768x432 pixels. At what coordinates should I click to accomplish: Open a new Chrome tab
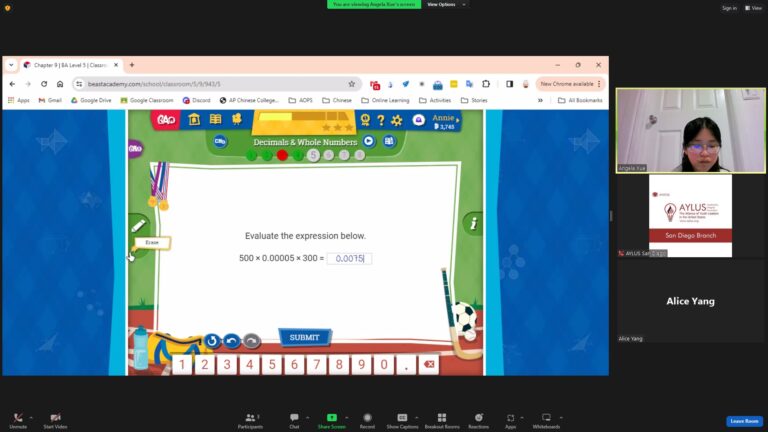[x=132, y=65]
